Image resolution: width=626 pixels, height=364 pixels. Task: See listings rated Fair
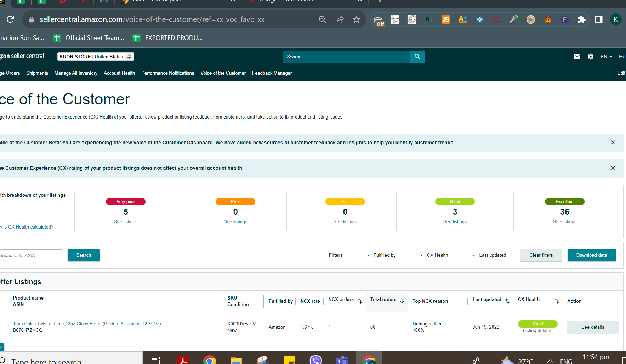click(345, 222)
